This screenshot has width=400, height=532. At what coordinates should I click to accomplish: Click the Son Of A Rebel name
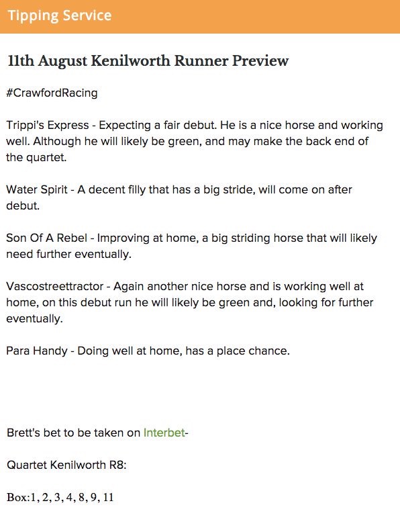coord(47,238)
